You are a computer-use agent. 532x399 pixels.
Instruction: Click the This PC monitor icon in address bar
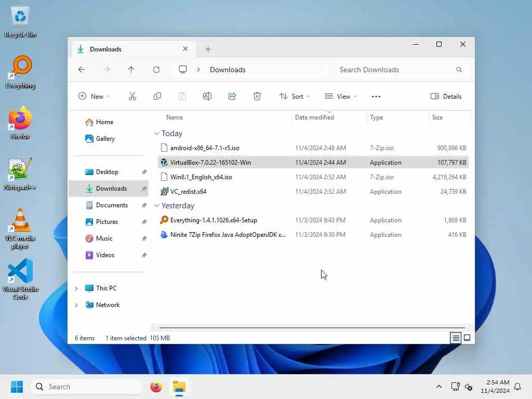[x=183, y=70]
